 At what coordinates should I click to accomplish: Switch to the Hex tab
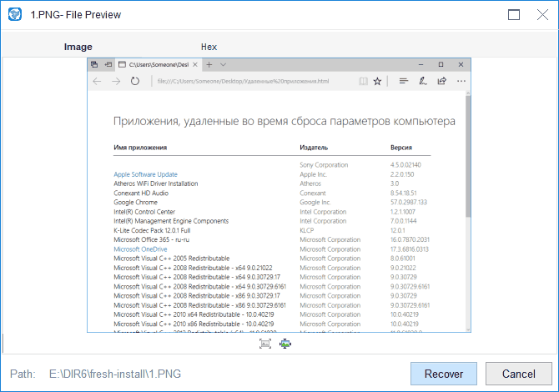coord(209,47)
